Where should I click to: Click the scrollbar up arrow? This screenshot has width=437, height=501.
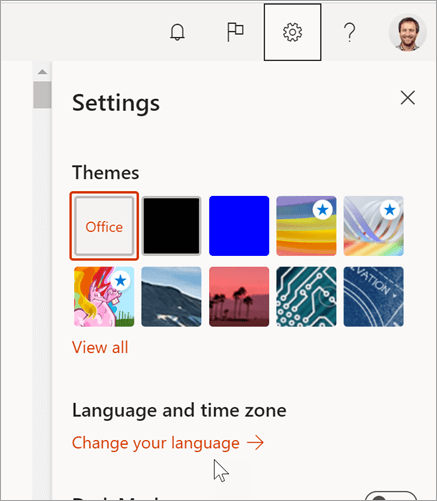(42, 72)
